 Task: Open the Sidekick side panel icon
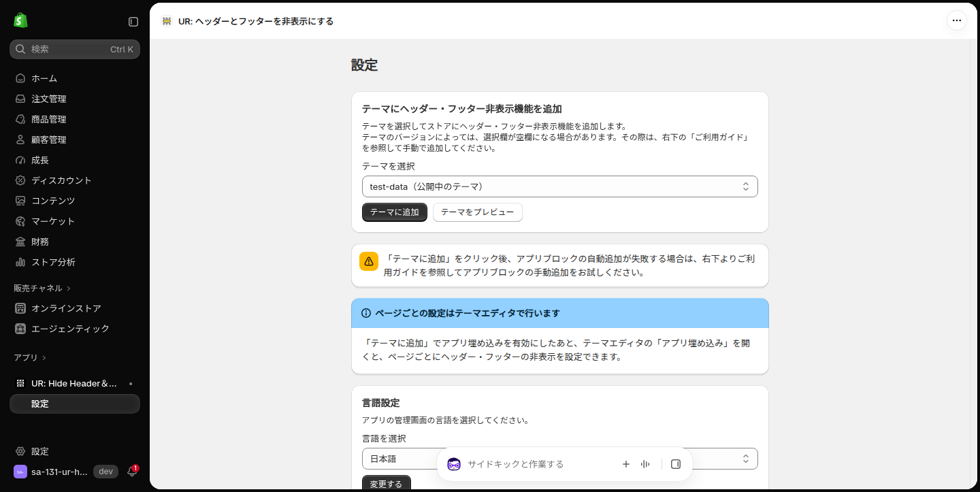pyautogui.click(x=676, y=464)
